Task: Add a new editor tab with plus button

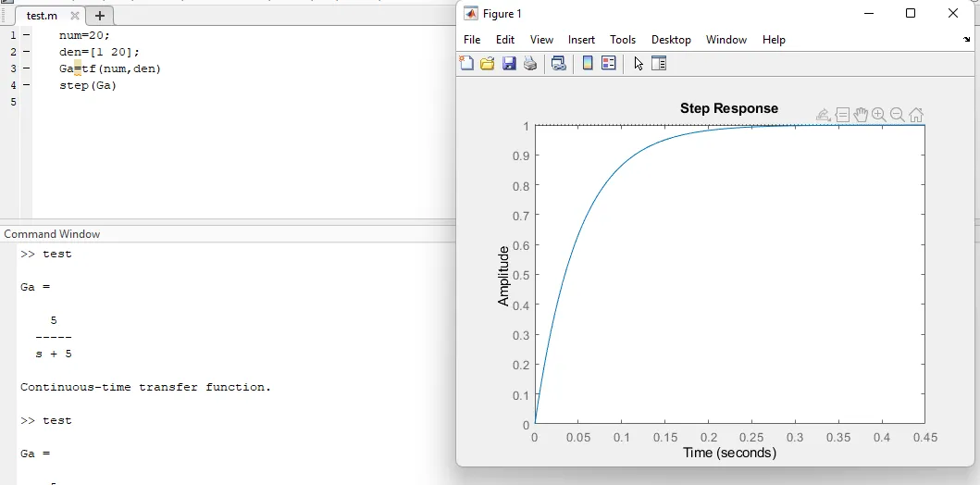Action: tap(100, 16)
